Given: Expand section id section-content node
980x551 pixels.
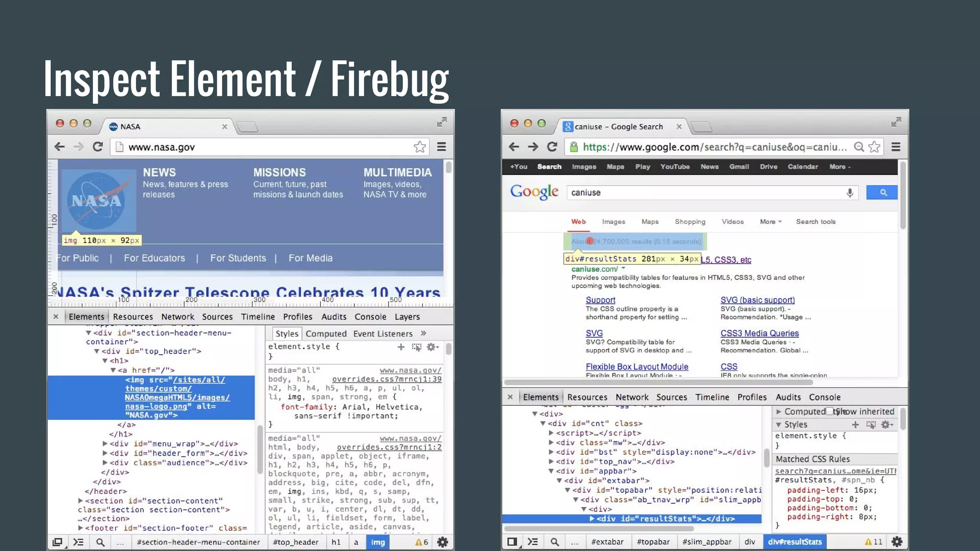Looking at the screenshot, I should pyautogui.click(x=80, y=501).
